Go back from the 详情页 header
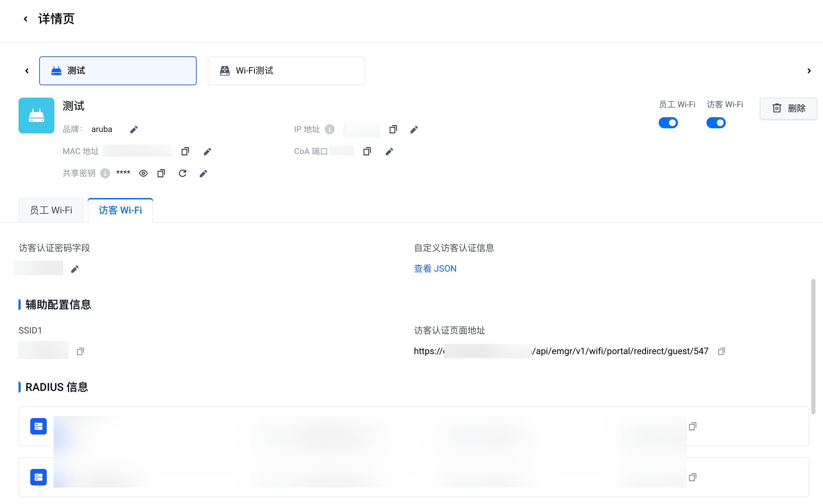Image resolution: width=823 pixels, height=504 pixels. (x=25, y=19)
